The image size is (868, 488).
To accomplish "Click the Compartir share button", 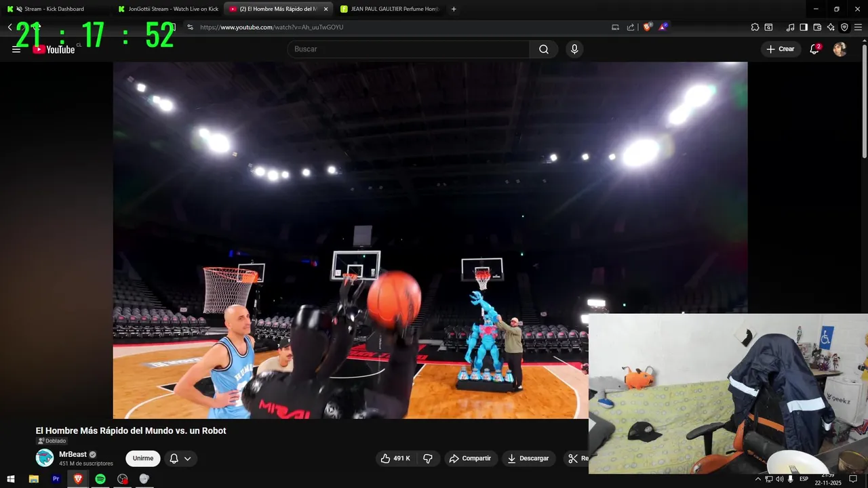I will tap(470, 459).
